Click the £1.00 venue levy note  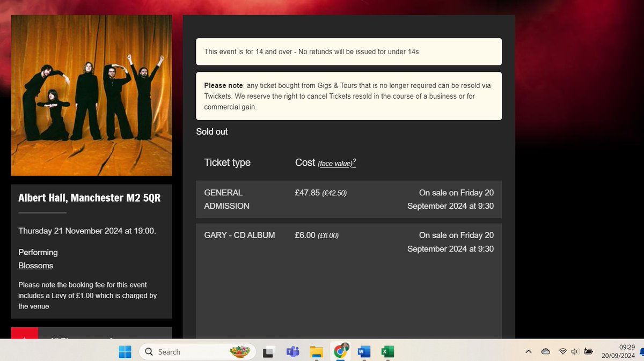click(88, 296)
